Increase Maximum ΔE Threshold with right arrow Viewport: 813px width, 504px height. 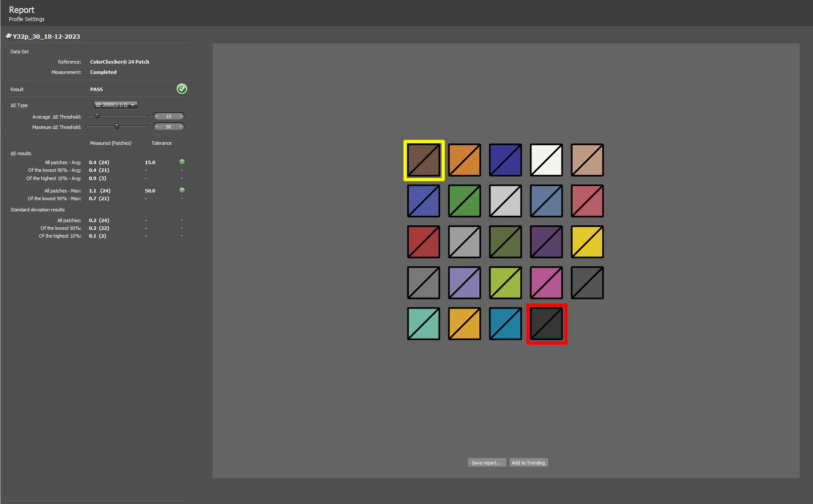[181, 127]
